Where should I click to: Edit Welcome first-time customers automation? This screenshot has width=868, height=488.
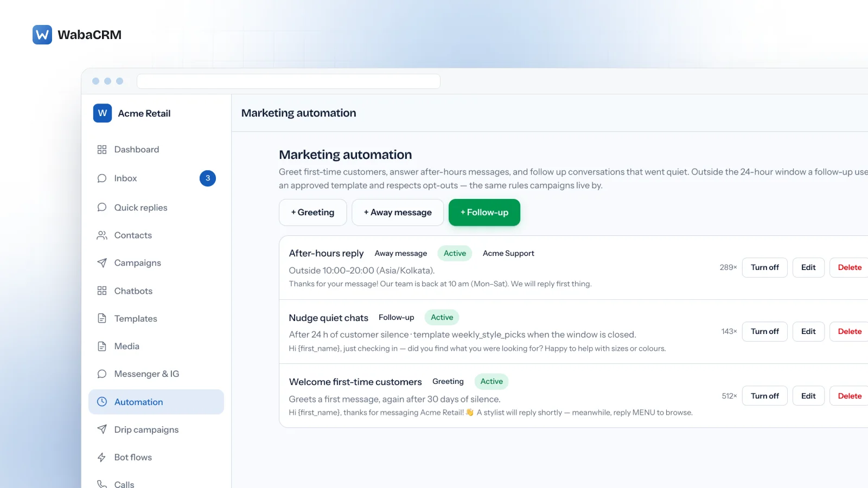(x=808, y=396)
